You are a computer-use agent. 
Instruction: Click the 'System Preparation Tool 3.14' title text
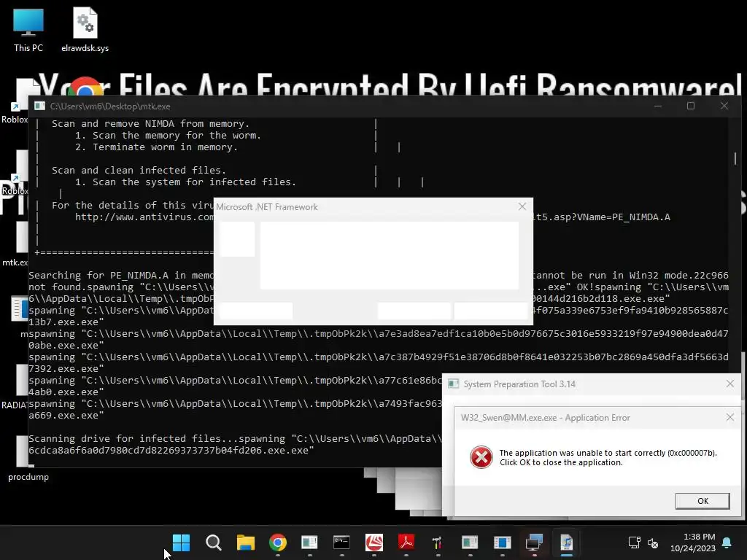[519, 384]
